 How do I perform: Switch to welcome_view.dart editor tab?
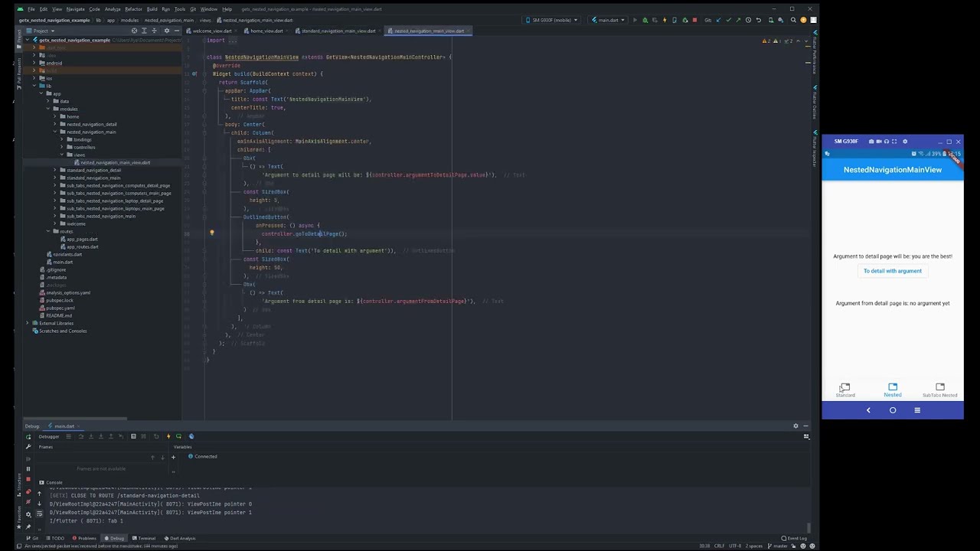[x=211, y=31]
